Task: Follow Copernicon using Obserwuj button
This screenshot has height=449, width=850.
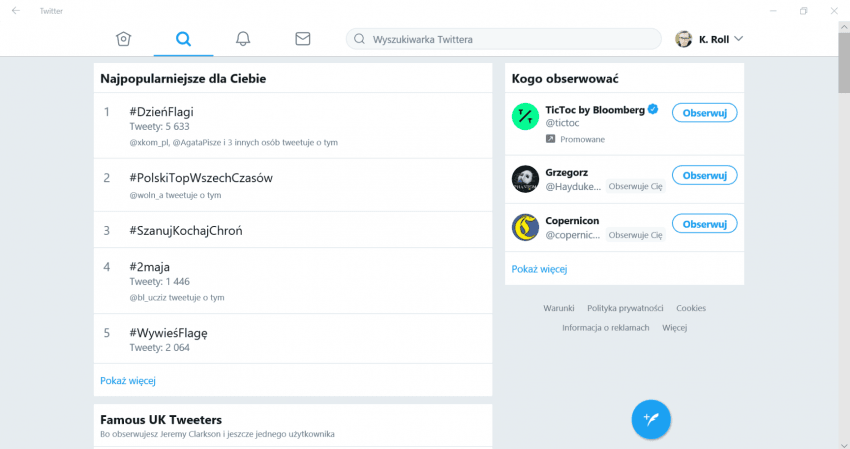Action: coord(704,224)
